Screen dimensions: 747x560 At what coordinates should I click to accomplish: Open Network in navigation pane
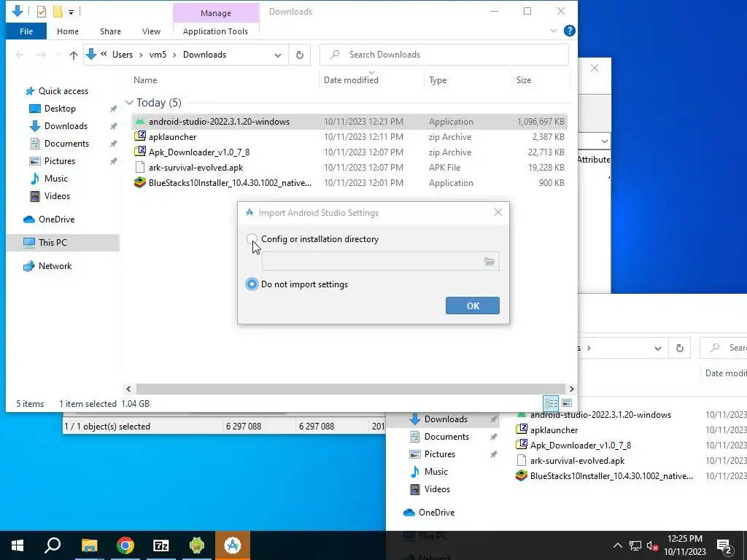click(55, 266)
